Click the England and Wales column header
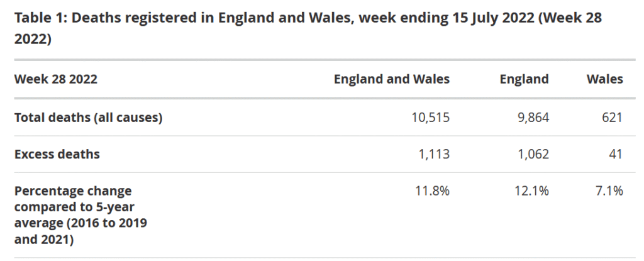Image resolution: width=644 pixels, height=261 pixels. coord(392,79)
